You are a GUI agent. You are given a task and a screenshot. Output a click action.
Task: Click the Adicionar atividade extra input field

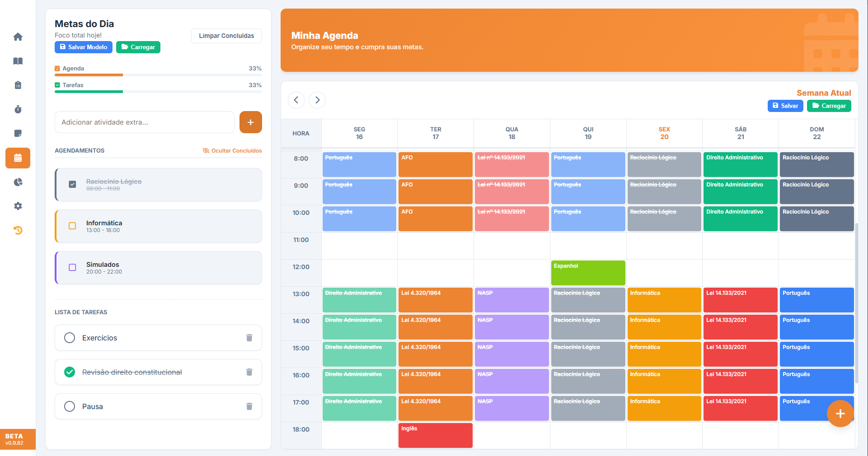pos(145,122)
